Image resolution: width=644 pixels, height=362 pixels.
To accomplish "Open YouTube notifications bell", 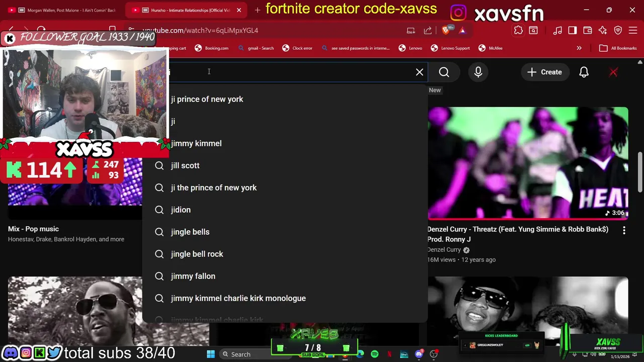I will (584, 72).
